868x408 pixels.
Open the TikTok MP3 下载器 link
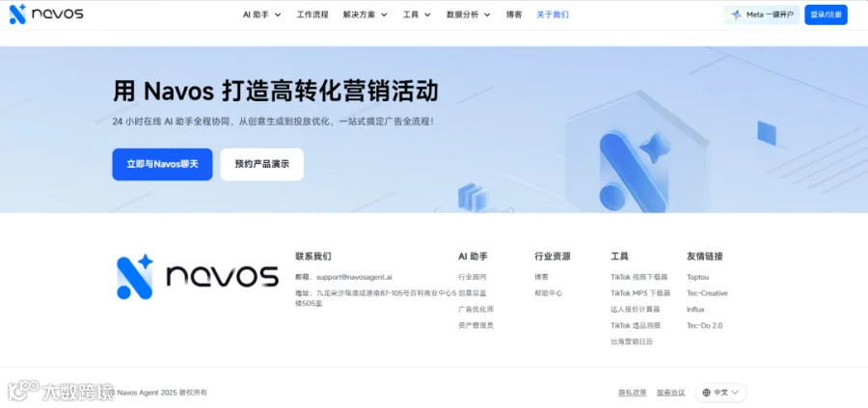coord(640,293)
